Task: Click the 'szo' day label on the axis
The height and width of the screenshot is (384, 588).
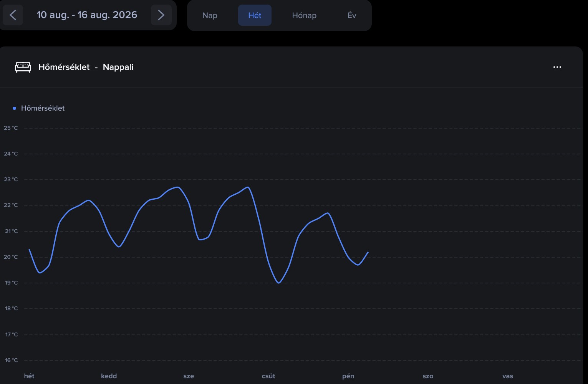Action: click(x=428, y=376)
